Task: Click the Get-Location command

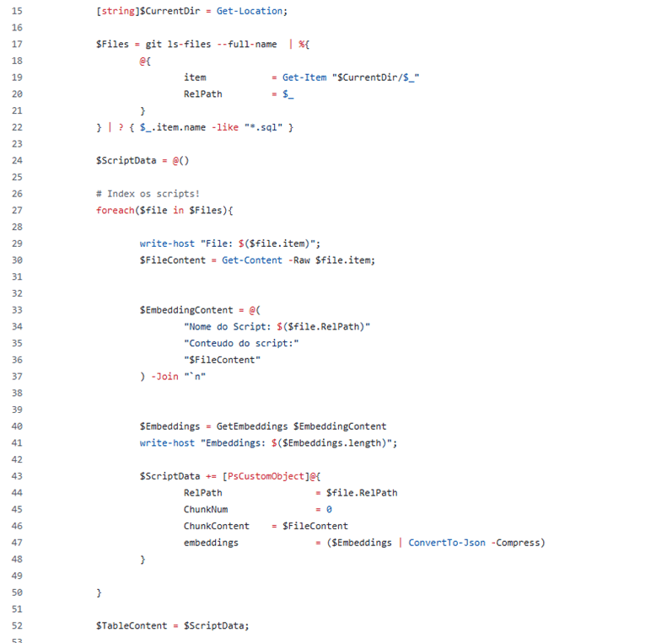Action: pos(251,11)
